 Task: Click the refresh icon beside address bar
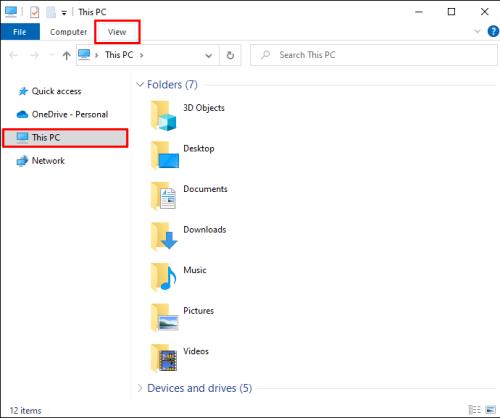pos(230,55)
